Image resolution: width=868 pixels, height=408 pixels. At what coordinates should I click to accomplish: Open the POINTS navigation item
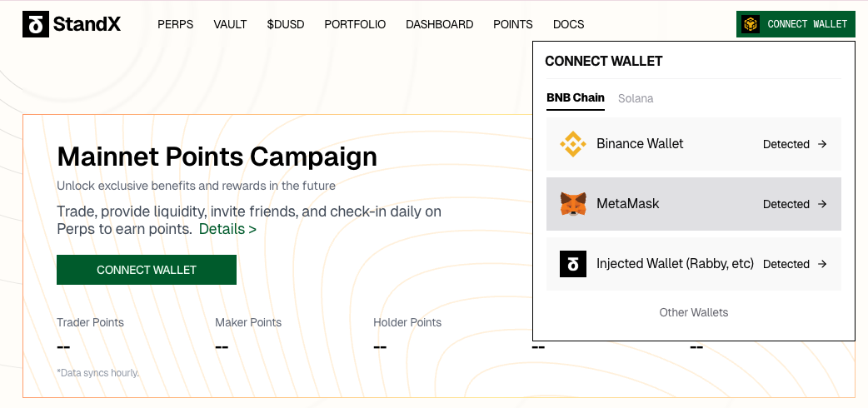[513, 24]
